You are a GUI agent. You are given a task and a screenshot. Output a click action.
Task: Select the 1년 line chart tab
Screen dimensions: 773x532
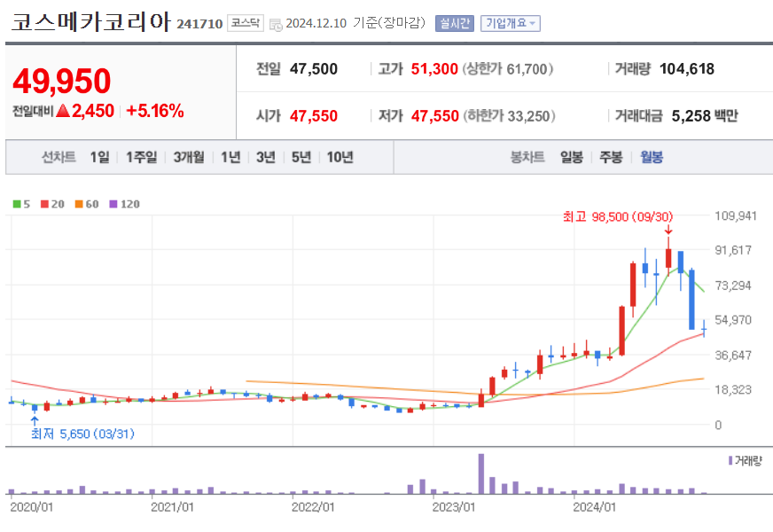coord(230,157)
